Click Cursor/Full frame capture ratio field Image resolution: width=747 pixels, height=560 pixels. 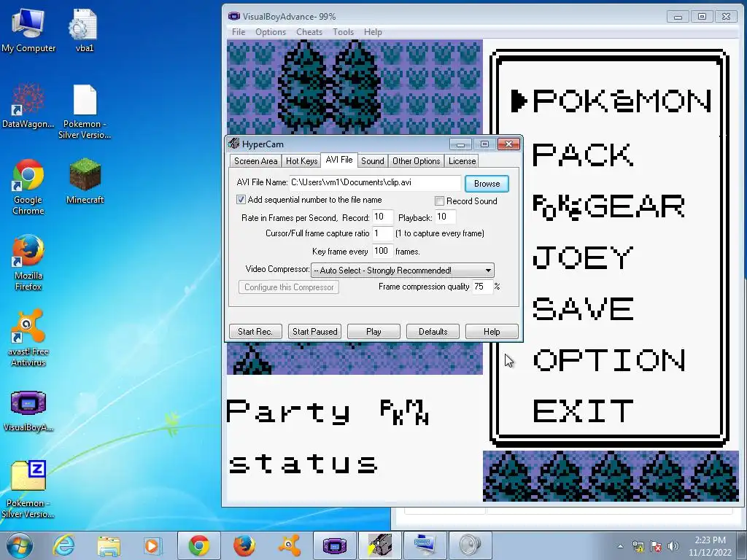382,233
